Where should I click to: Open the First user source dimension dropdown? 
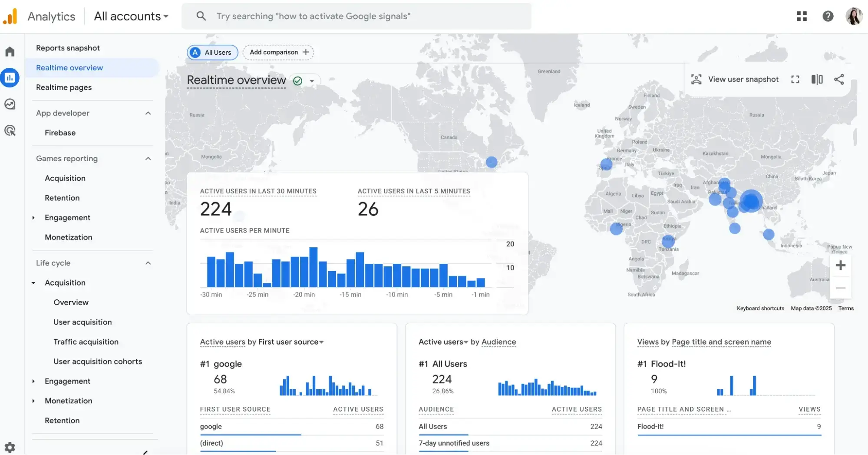(321, 342)
